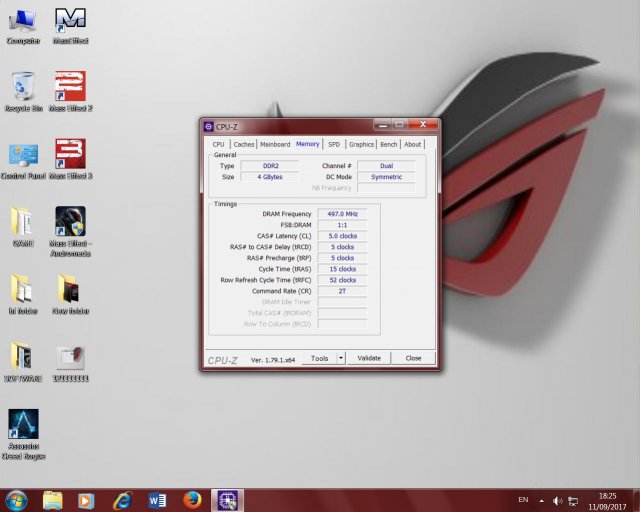This screenshot has height=512, width=640.
Task: Switch to the SPD tab
Action: pos(334,144)
